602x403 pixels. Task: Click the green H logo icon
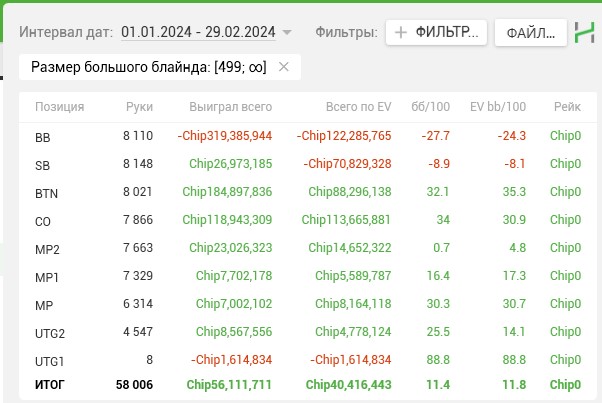(x=584, y=32)
